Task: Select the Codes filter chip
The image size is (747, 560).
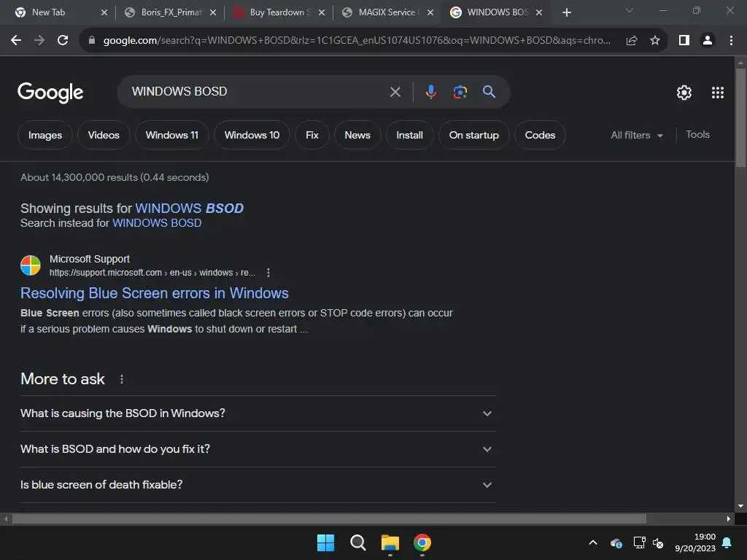Action: pos(541,135)
